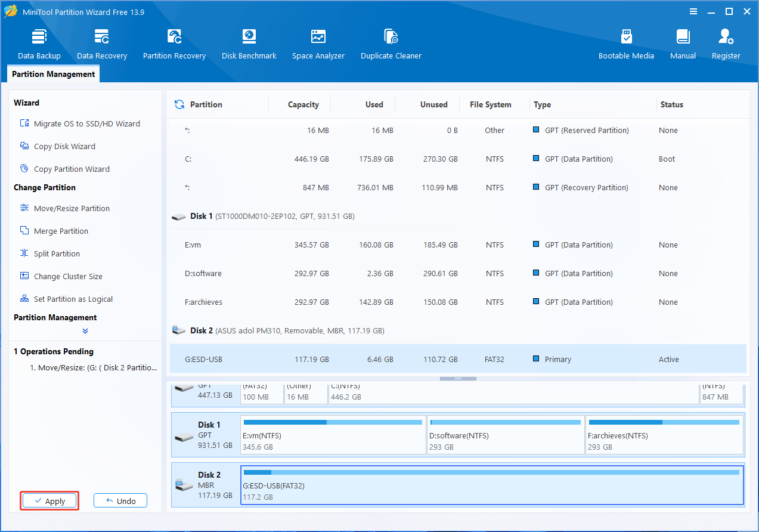Select the C: partition row
The image size is (759, 532).
coord(458,159)
